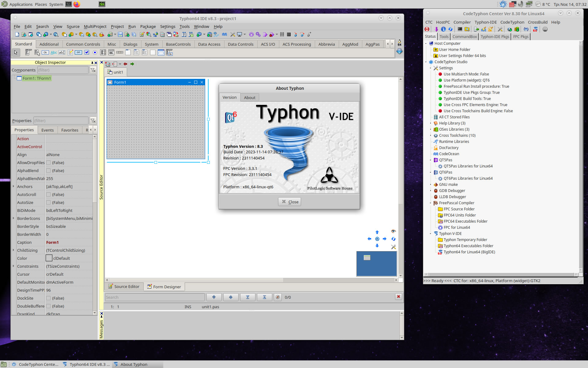
Task: Click the purple down arrow icon in CTC toolbar
Action: point(436,29)
